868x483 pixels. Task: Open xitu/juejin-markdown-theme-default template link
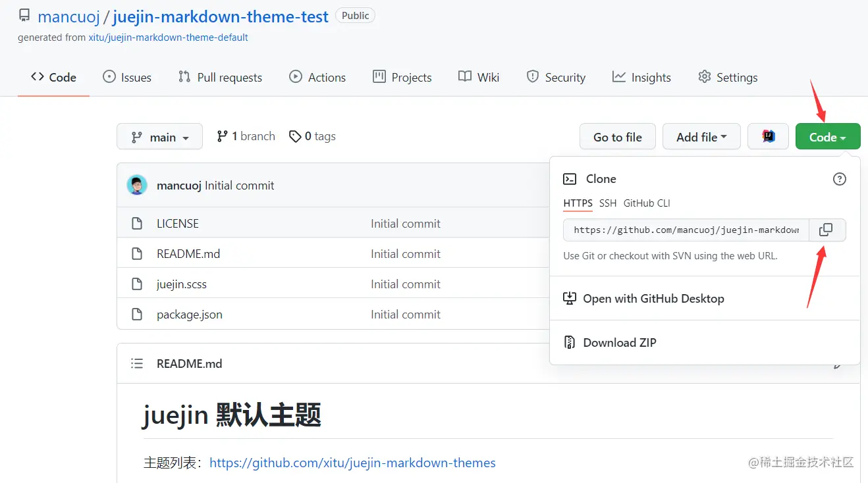coord(168,38)
